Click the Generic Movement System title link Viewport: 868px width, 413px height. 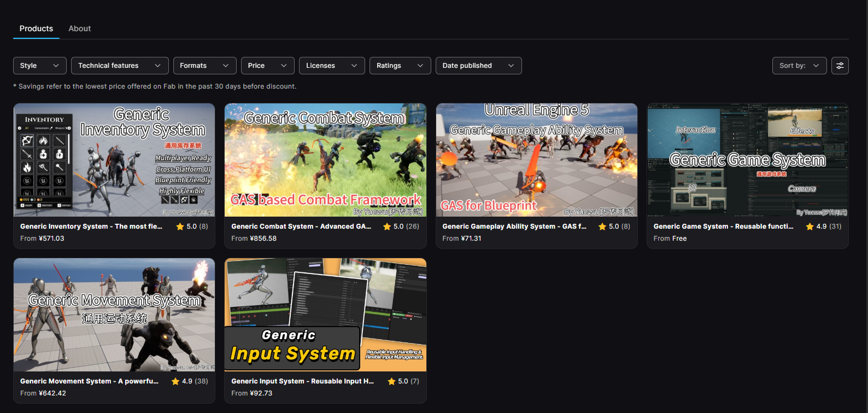pyautogui.click(x=89, y=381)
